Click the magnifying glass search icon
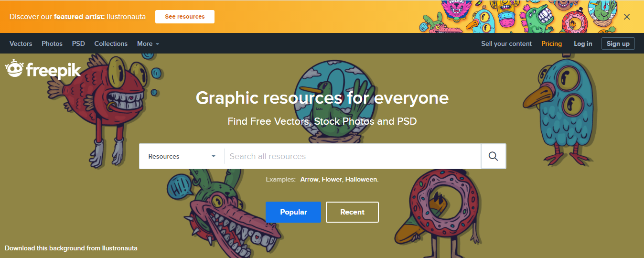Image resolution: width=644 pixels, height=258 pixels. click(x=494, y=156)
